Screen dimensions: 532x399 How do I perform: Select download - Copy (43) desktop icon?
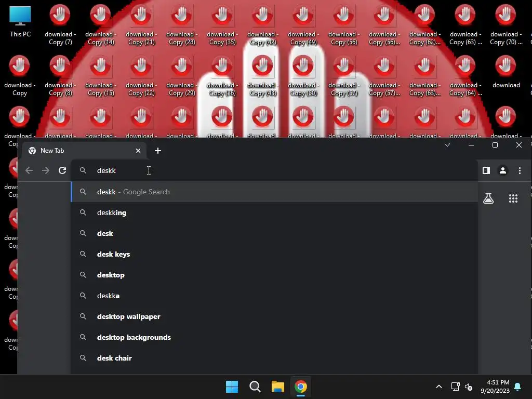click(x=262, y=76)
